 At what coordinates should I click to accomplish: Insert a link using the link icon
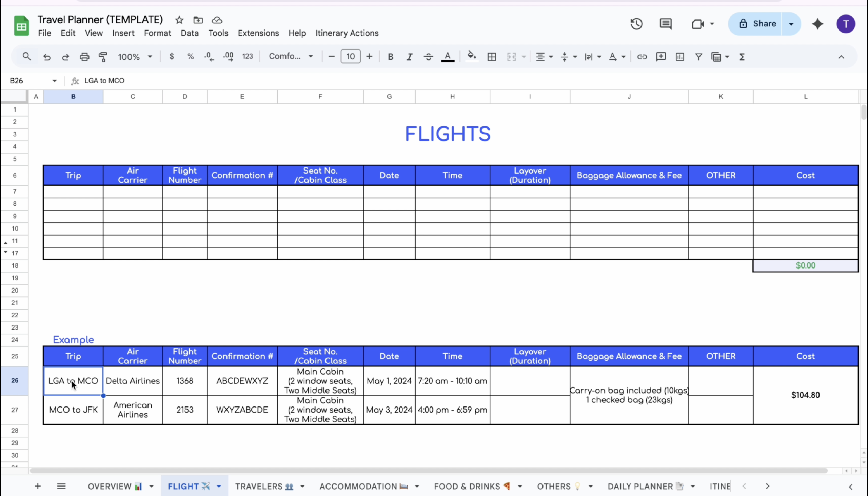coord(642,57)
